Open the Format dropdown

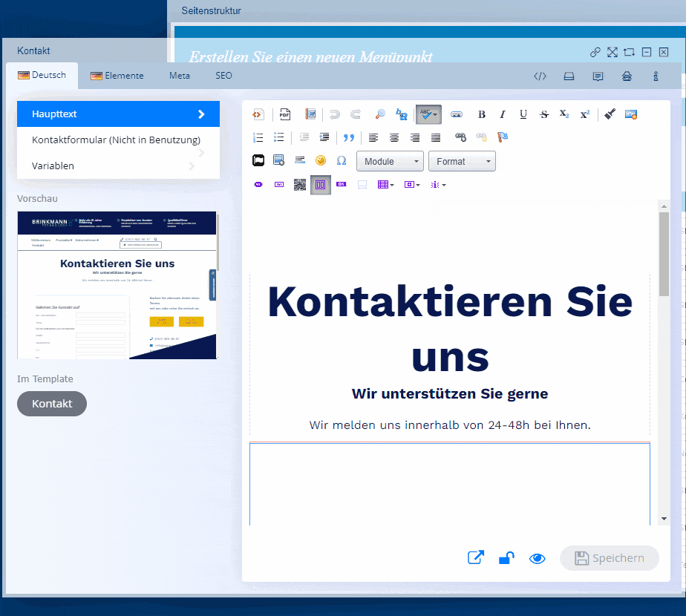pos(462,161)
